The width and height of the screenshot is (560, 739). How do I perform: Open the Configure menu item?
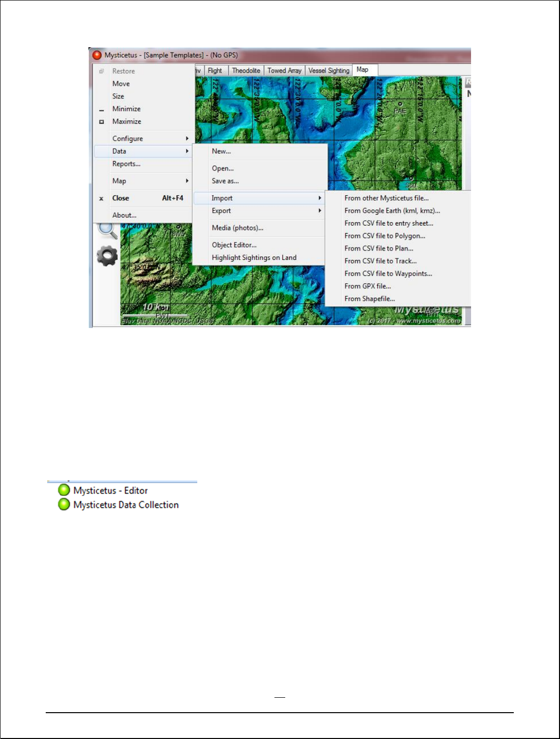coord(144,139)
